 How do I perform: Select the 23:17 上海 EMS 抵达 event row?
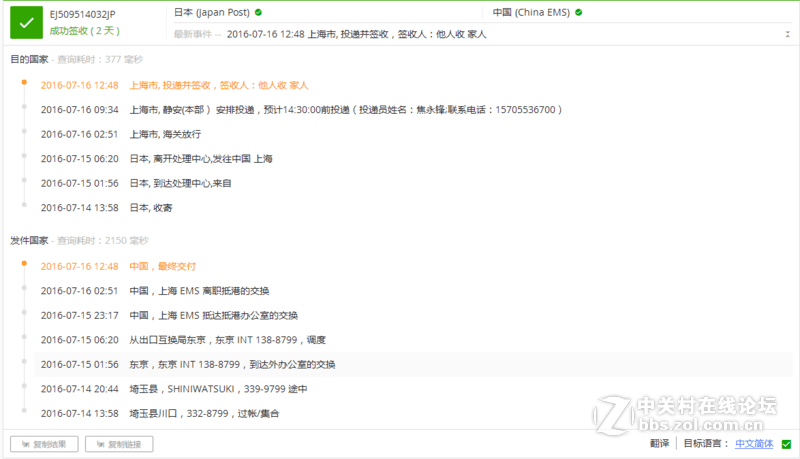click(x=413, y=315)
